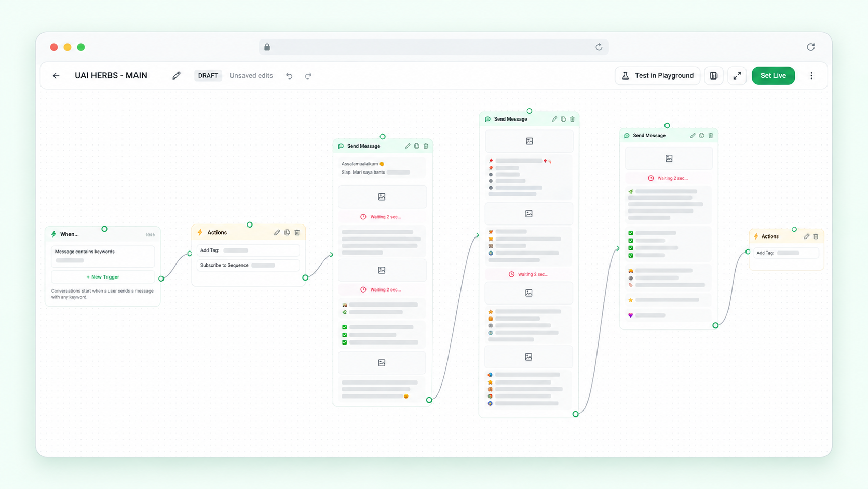Edit the Send Message node with Assalamualaikum greeting

coord(408,146)
